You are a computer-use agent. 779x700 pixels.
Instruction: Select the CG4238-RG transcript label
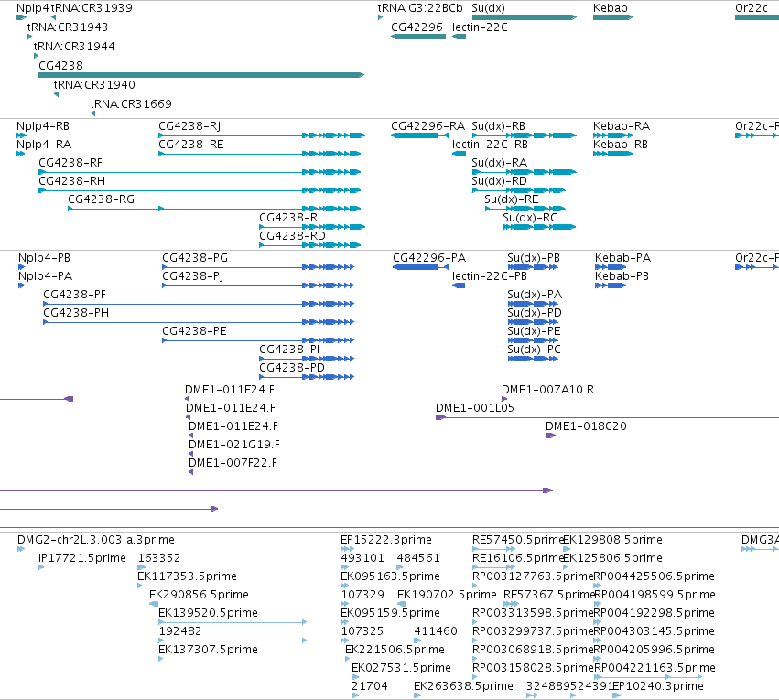point(102,199)
